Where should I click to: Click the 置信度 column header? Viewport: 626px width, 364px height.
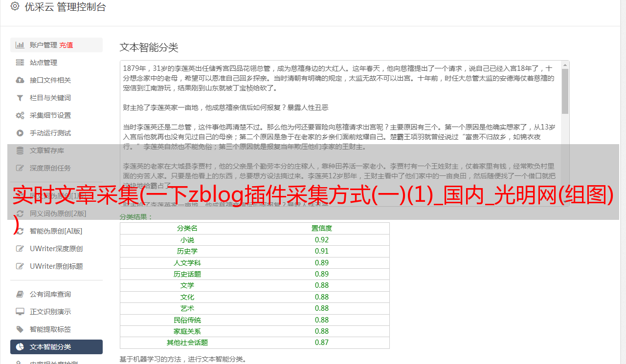coord(322,228)
